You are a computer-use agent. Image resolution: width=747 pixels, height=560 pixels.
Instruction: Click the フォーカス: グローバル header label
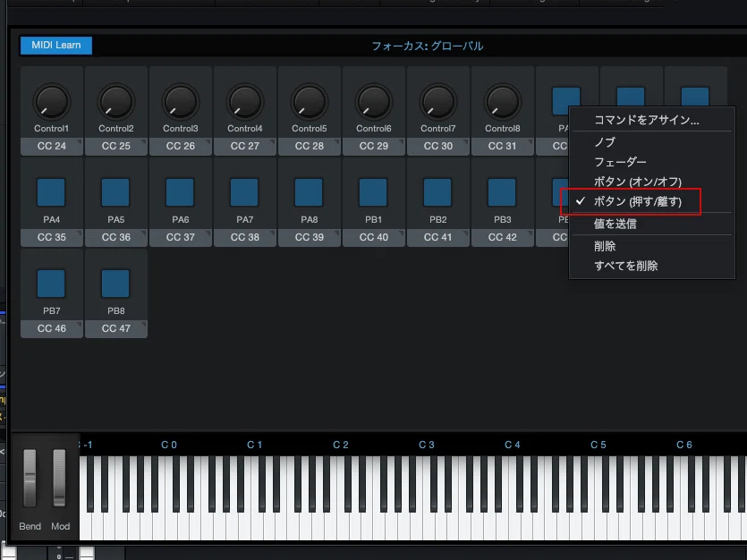tap(428, 47)
